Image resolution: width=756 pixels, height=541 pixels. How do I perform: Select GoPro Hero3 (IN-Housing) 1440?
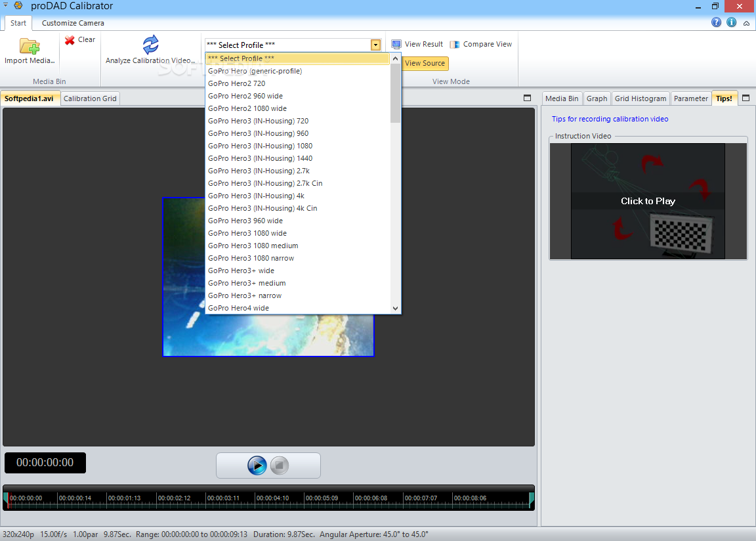tap(297, 159)
